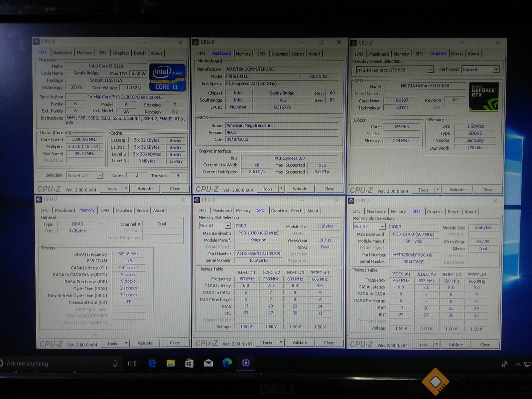
Task: Click CPU-Z title icon of Memory window
Action: pos(39,199)
